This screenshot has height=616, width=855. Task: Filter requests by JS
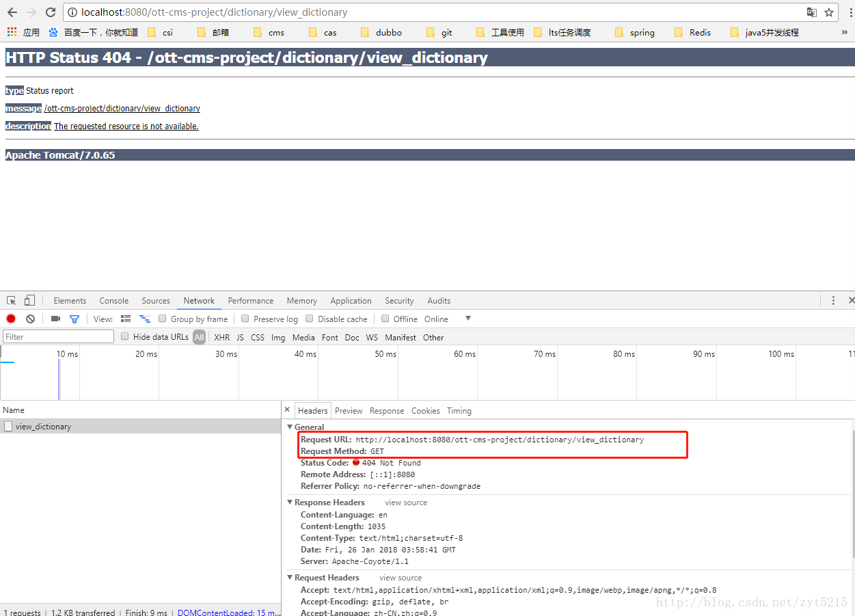pyautogui.click(x=240, y=337)
